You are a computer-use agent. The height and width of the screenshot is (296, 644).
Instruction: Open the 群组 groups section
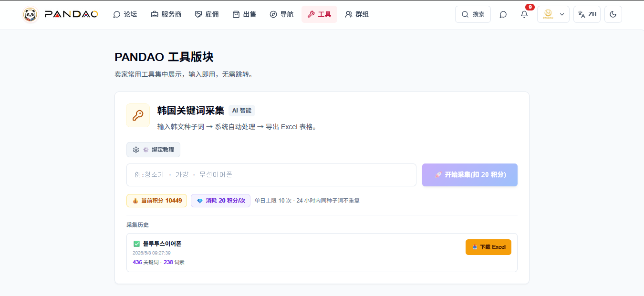coord(357,14)
